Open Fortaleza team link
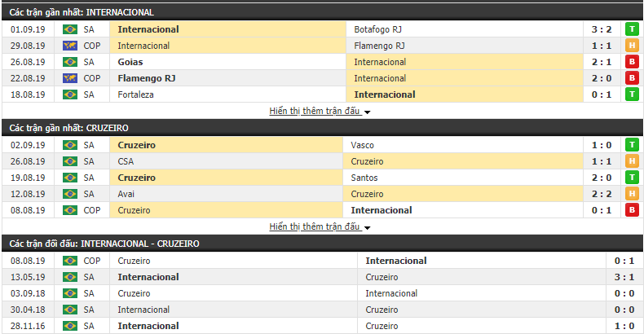 [x=135, y=94]
